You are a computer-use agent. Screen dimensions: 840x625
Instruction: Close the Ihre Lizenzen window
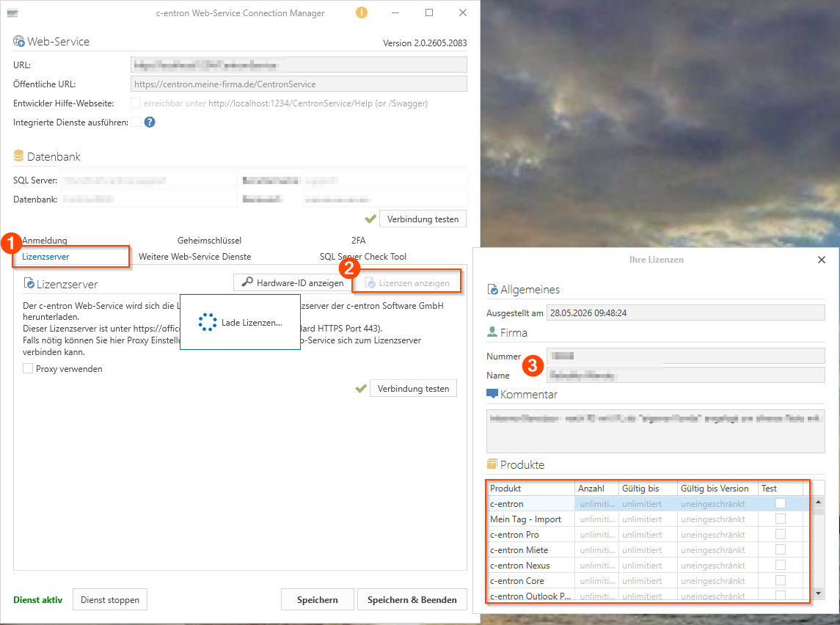(821, 260)
